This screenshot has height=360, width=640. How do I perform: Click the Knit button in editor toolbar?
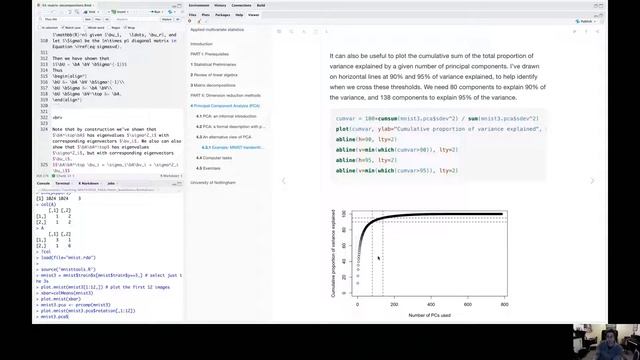(x=91, y=12)
